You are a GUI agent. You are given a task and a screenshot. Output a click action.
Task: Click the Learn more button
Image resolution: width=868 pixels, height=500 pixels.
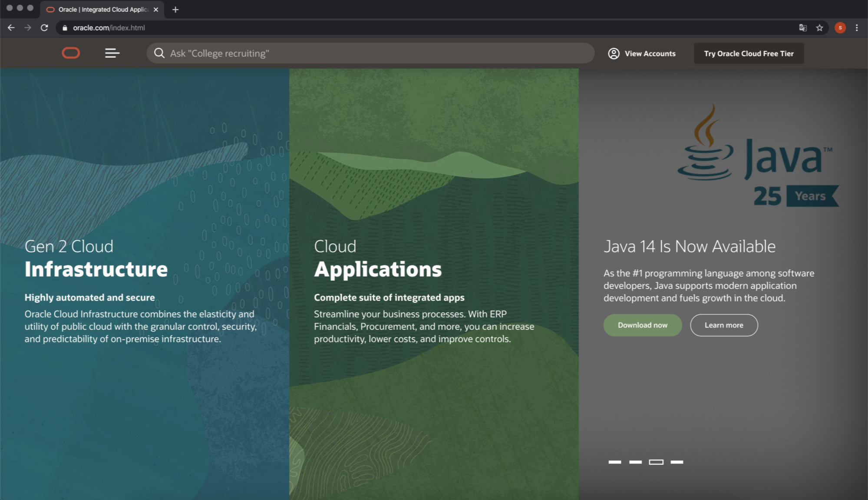tap(723, 325)
